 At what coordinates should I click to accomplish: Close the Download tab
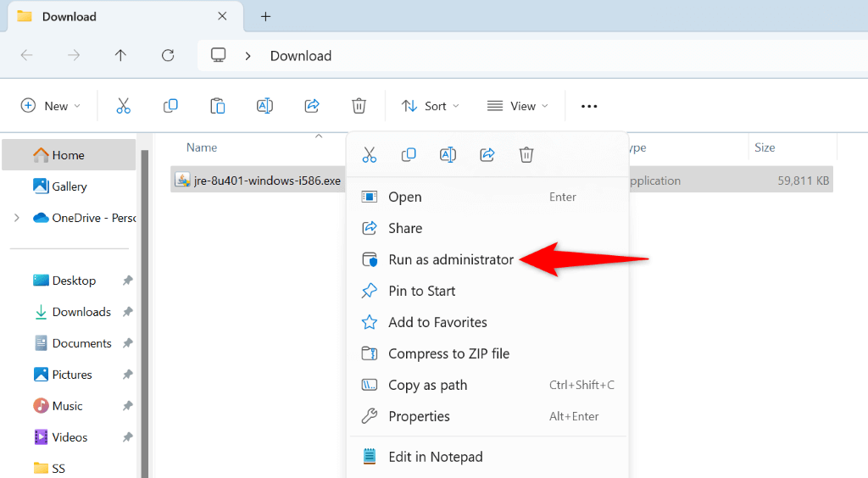coord(222,17)
